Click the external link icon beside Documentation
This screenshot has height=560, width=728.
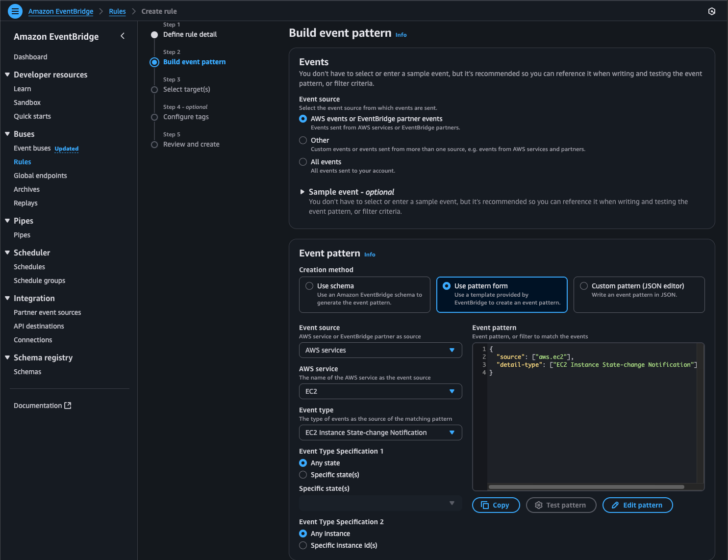point(68,406)
